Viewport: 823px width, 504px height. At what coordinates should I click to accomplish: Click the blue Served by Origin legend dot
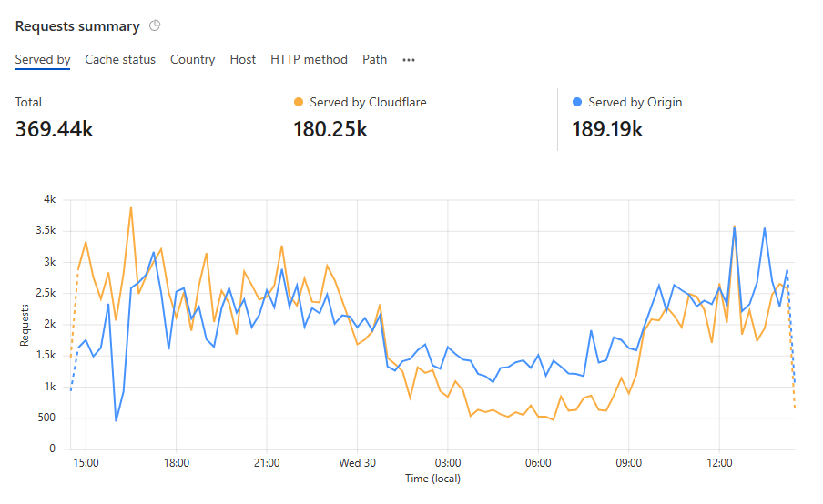576,103
